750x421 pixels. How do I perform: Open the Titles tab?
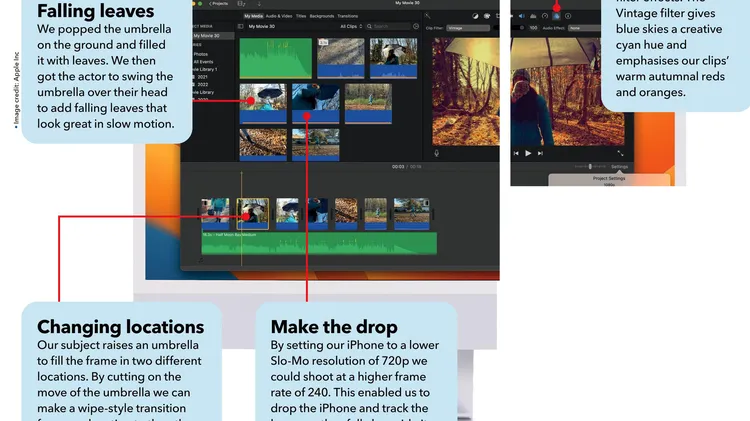pos(301,16)
